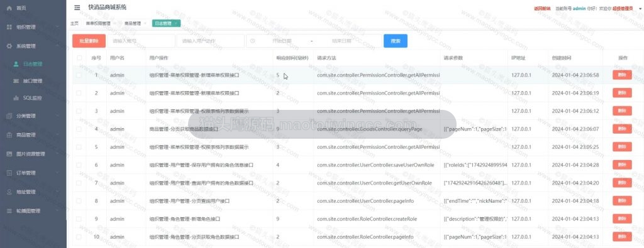Screen dimensions: 644x248
Task: Check the checkbox for row 9
Action: click(79, 219)
